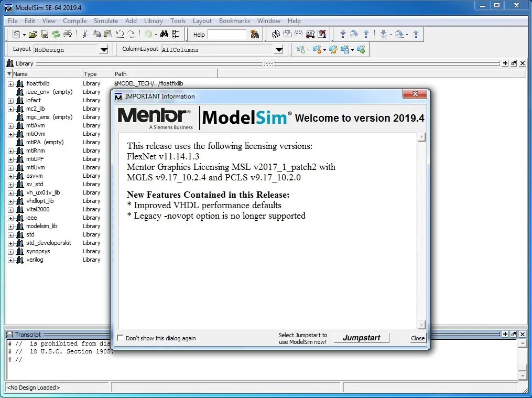Undock the Transcript panel
532x398 pixels.
pos(514,334)
